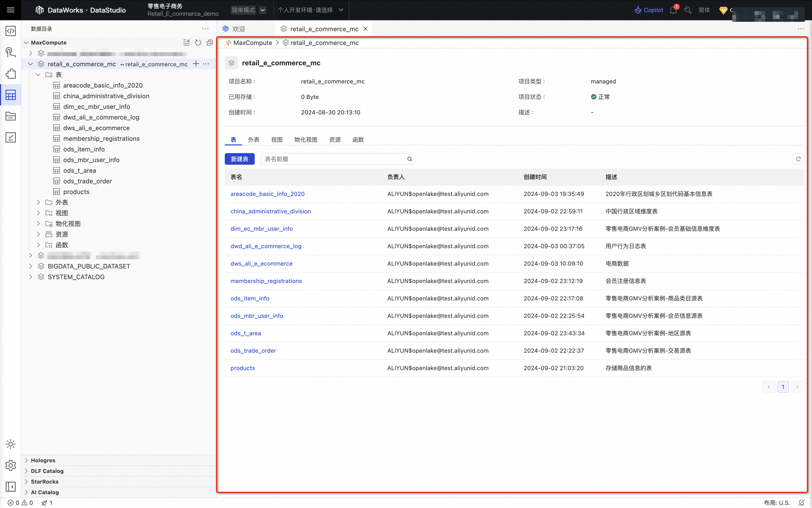Open the code development sidebar icon
The image size is (812, 508).
[x=10, y=31]
